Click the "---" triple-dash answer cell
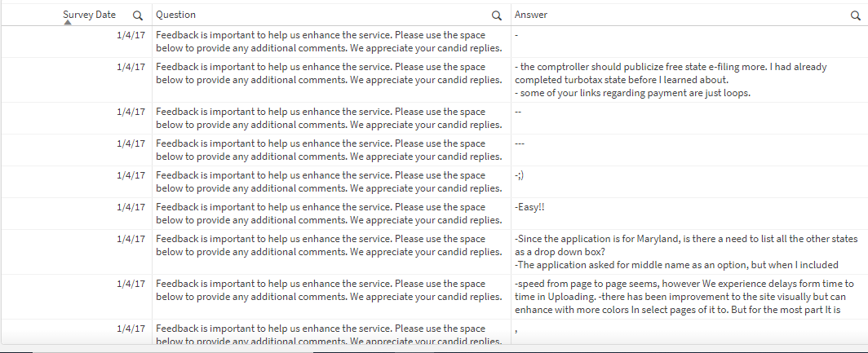Screen dimensions: 868x353 pyautogui.click(x=520, y=143)
